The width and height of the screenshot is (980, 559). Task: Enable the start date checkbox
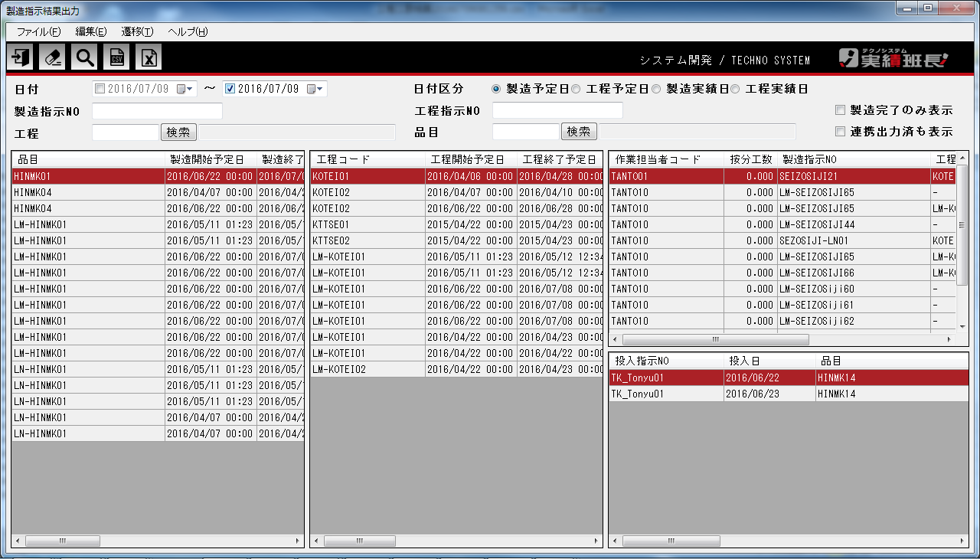[x=100, y=89]
